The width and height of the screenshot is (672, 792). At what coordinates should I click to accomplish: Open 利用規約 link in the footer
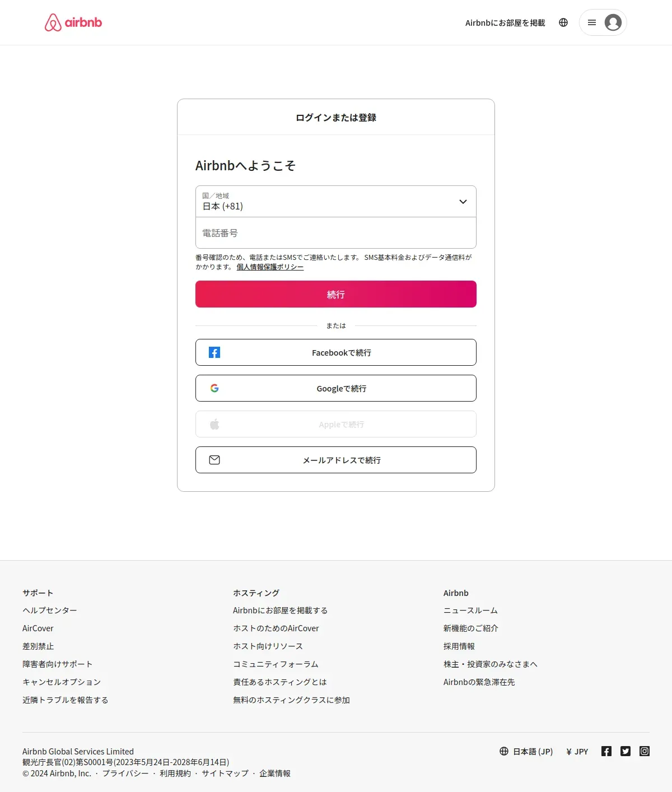175,774
